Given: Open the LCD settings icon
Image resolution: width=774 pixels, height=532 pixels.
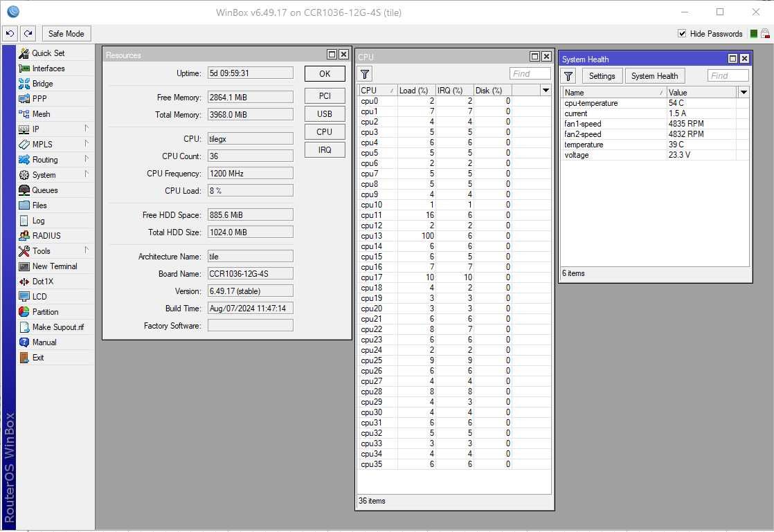Looking at the screenshot, I should (24, 297).
